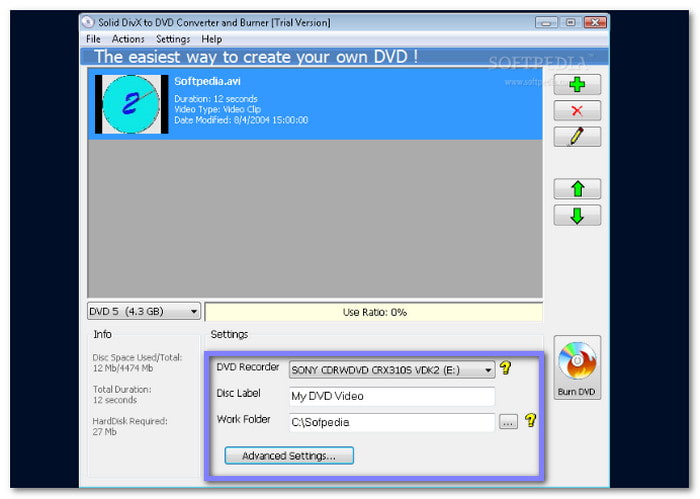Click 'Video Type: Video Clip' text
Screen dimensions: 700x499
[x=217, y=109]
